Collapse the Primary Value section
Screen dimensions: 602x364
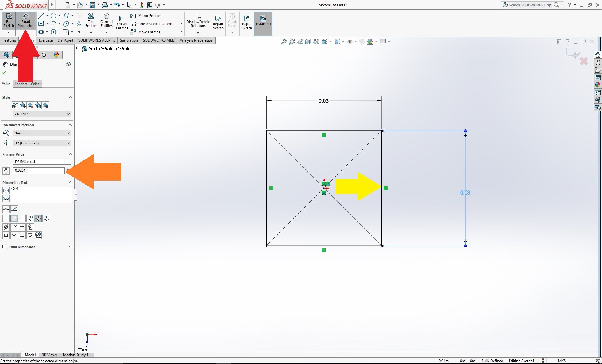[70, 154]
